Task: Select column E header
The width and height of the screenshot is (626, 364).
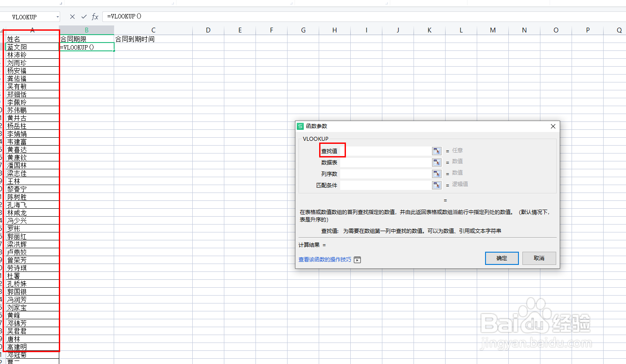Action: pos(240,30)
